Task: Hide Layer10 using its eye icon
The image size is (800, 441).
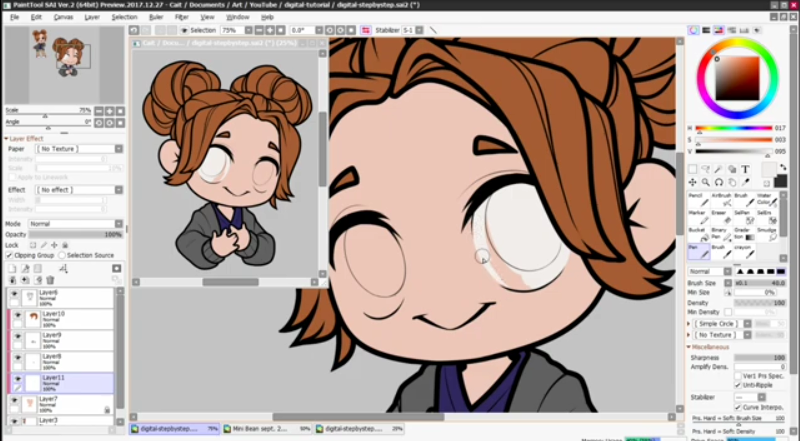Action: tap(17, 315)
